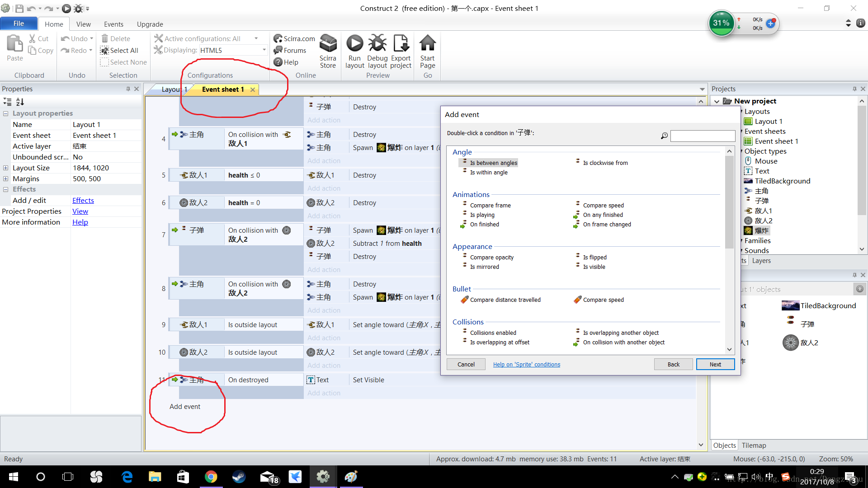Viewport: 868px width, 488px height.
Task: Collapse Effects section
Action: coord(5,189)
